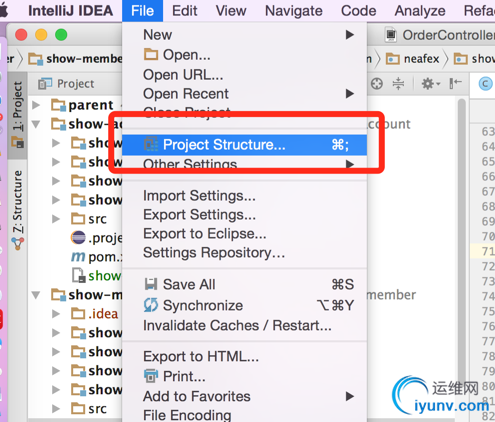This screenshot has height=422, width=495.
Task: Click the collapse all icon
Action: 398,84
